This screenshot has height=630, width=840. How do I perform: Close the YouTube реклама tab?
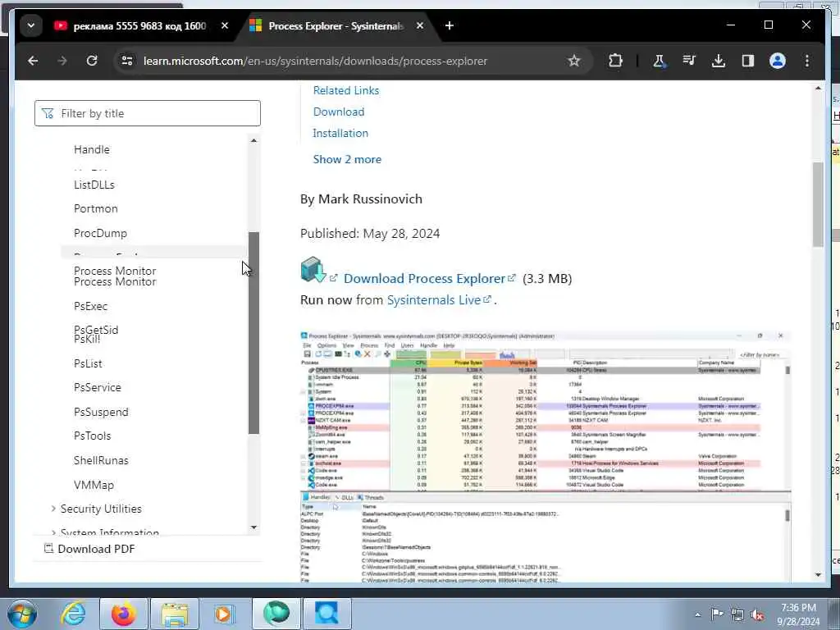pyautogui.click(x=225, y=25)
